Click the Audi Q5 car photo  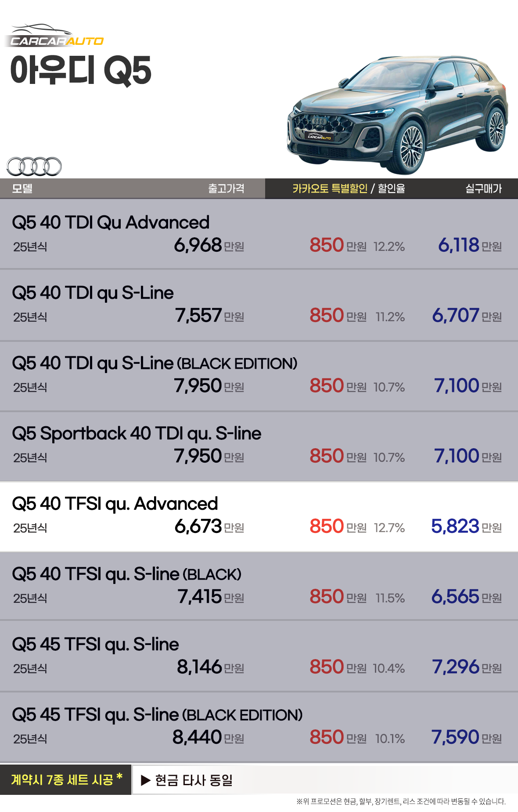397,114
